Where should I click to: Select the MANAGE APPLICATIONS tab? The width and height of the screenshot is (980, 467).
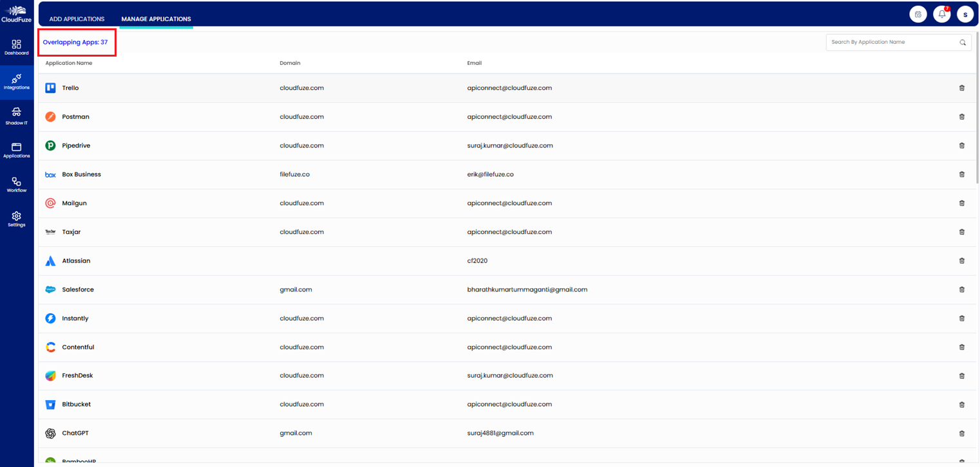[156, 19]
